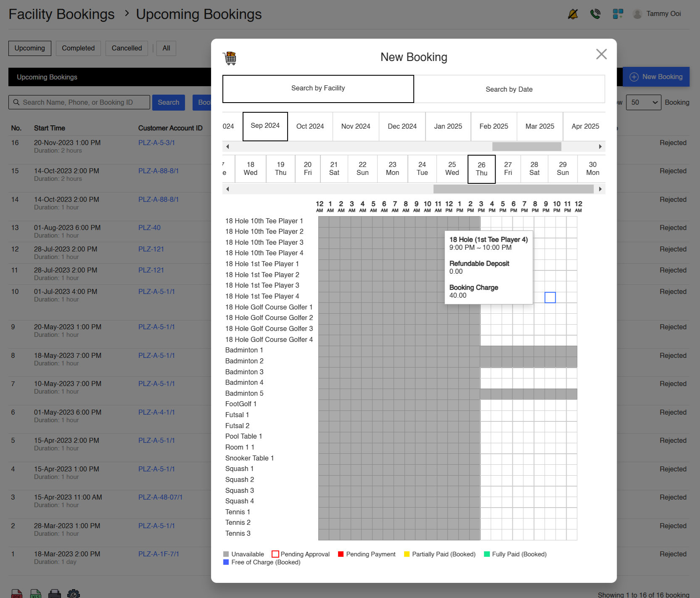Switch to Search by Date tab

509,89
